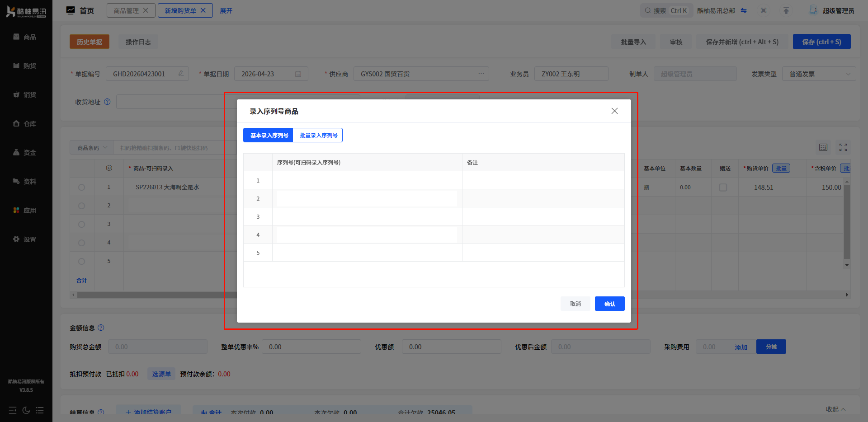Select radio button for row 1

[81, 187]
